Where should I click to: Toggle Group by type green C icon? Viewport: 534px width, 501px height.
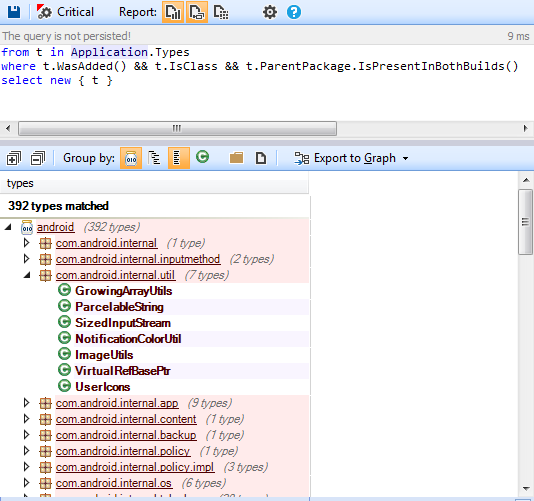(203, 157)
